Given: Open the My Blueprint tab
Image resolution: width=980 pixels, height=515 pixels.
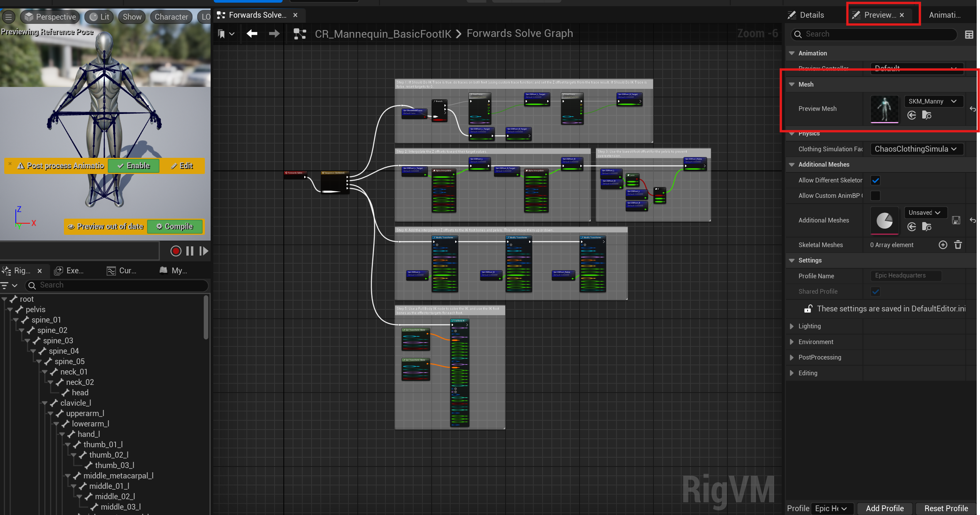Looking at the screenshot, I should tap(174, 271).
